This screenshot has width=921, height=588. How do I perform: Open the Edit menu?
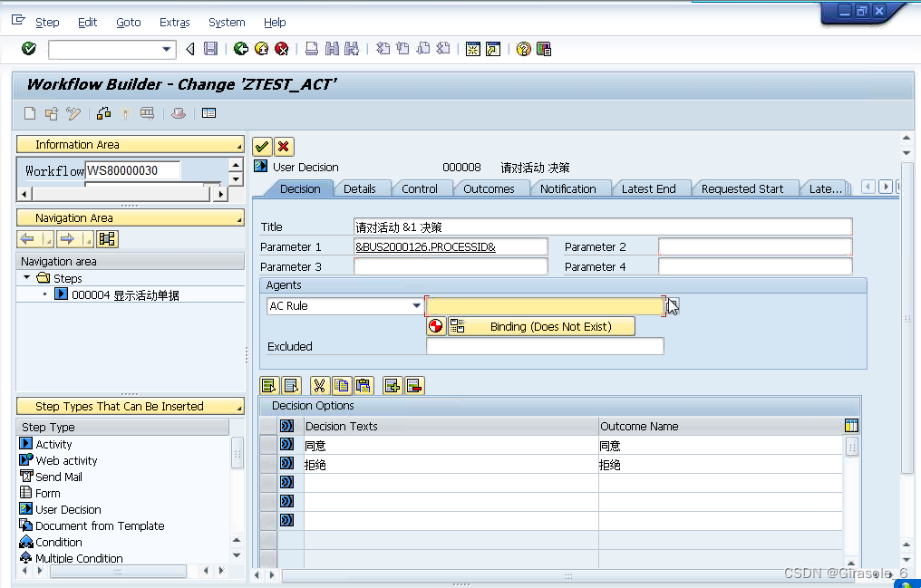(x=88, y=23)
